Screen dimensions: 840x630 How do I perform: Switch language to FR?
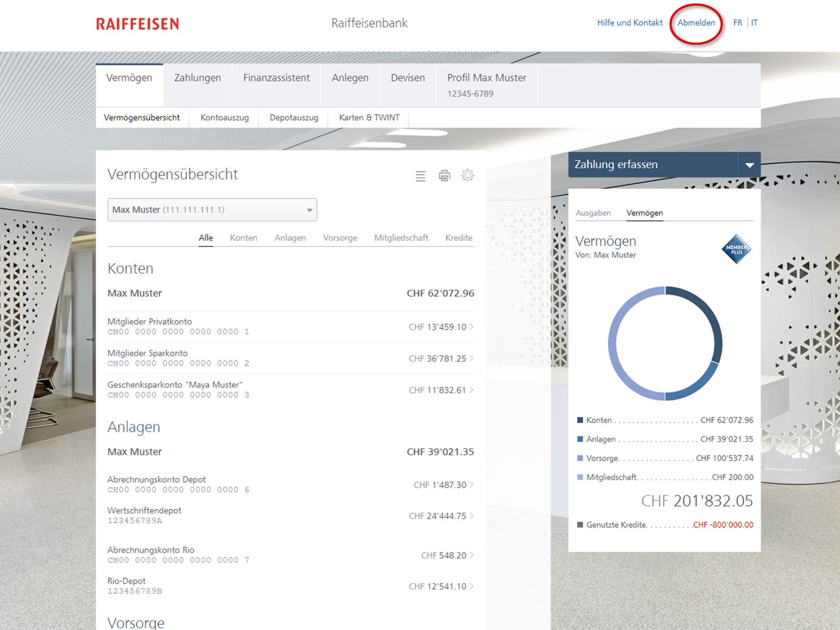(x=737, y=23)
